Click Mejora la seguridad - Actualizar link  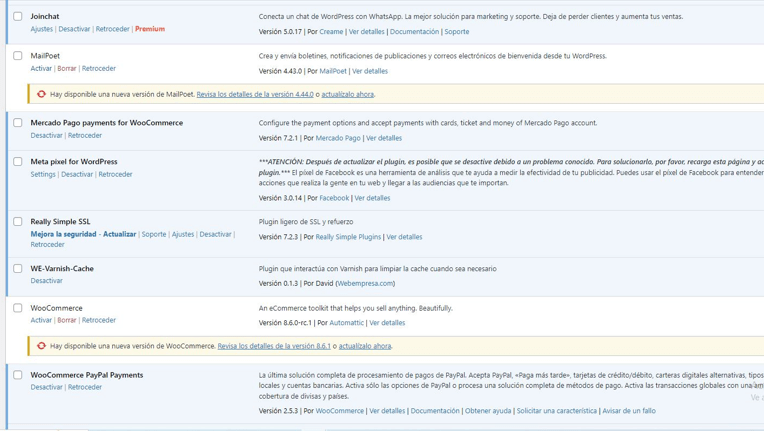point(83,234)
